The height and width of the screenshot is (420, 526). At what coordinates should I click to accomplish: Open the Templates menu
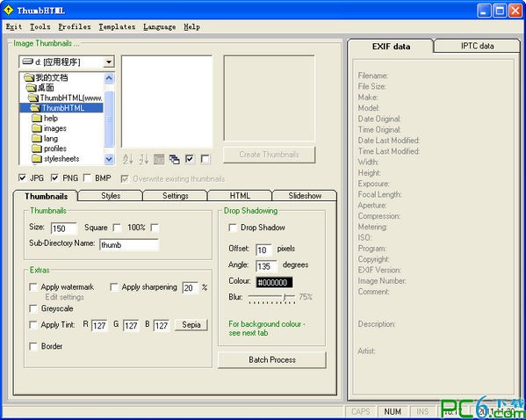click(x=117, y=27)
